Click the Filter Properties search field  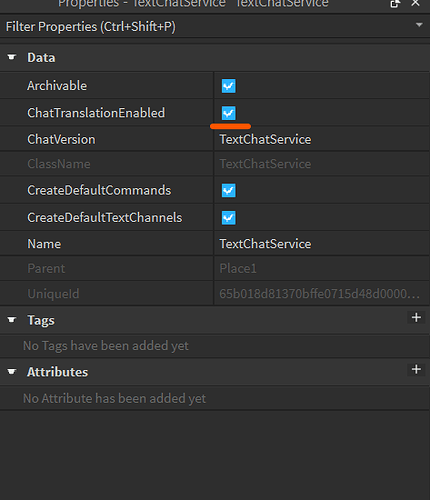pyautogui.click(x=207, y=27)
